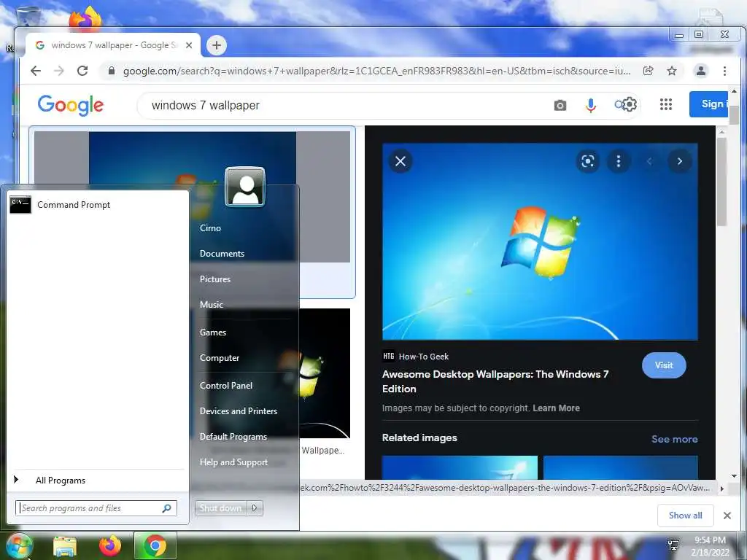Open Awesome Desktop Wallpapers title link
The image size is (747, 560).
point(495,381)
